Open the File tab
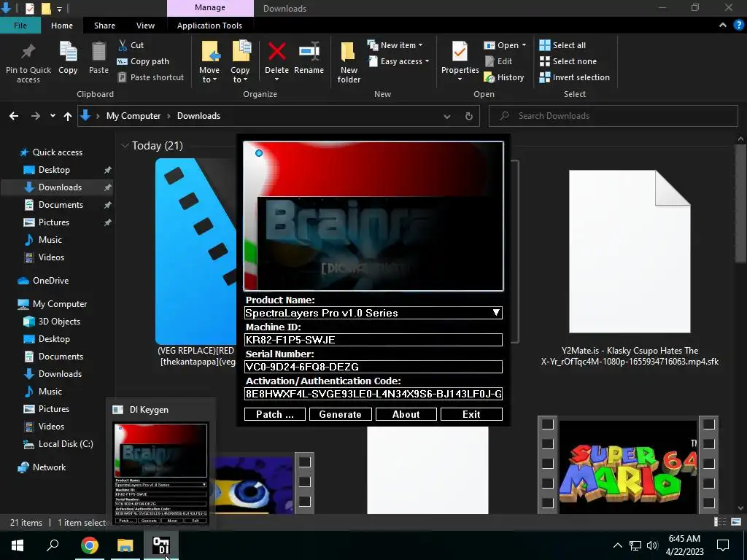The image size is (747, 560). [20, 26]
